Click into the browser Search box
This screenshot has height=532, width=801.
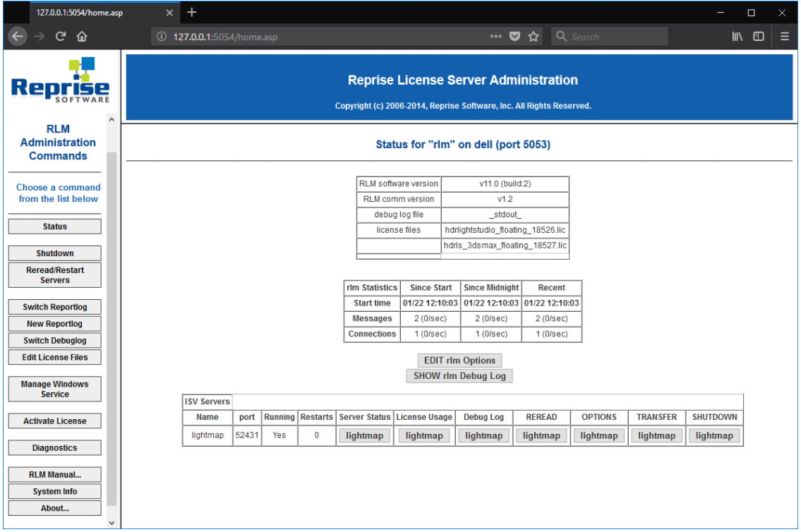[610, 37]
